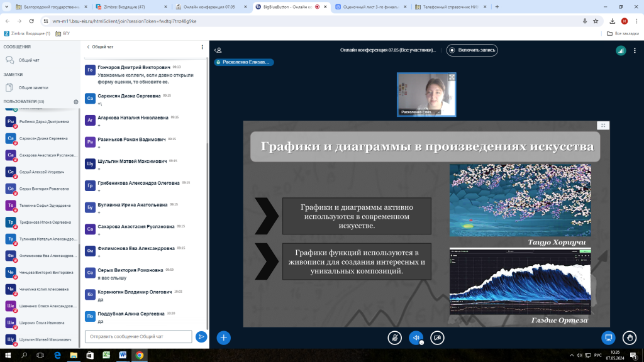Screen dimensions: 644x362
Task: Open the БГУ bookmark
Action: [x=62, y=34]
